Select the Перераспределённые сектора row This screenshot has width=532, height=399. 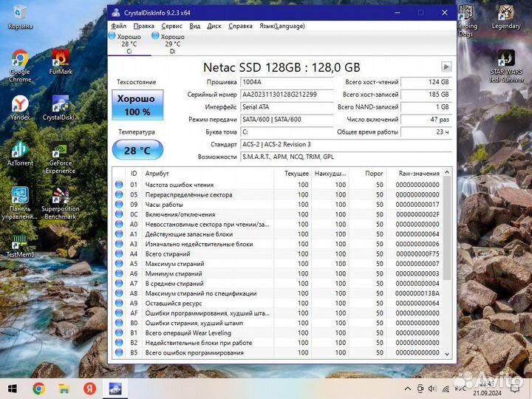coord(278,194)
